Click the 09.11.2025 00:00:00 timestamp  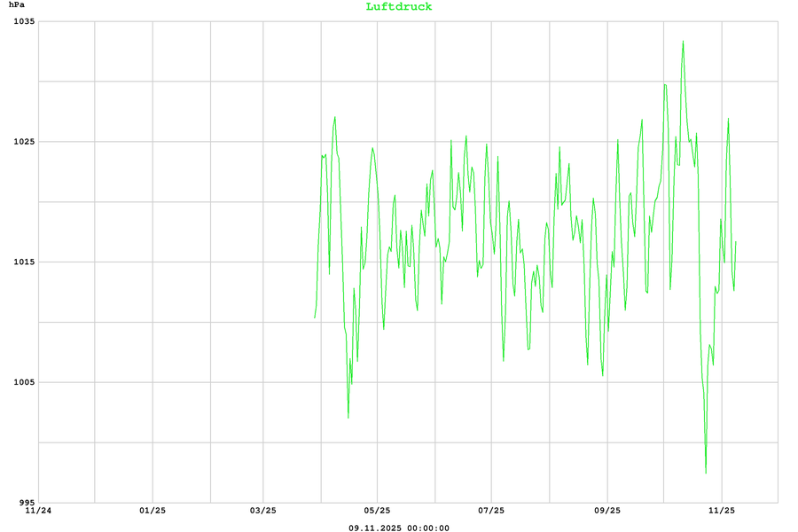click(399, 528)
